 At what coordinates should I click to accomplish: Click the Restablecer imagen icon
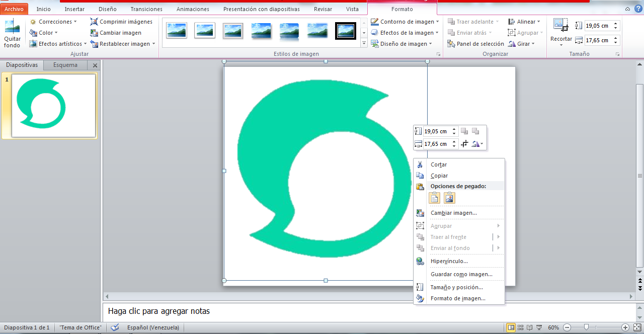coord(94,44)
